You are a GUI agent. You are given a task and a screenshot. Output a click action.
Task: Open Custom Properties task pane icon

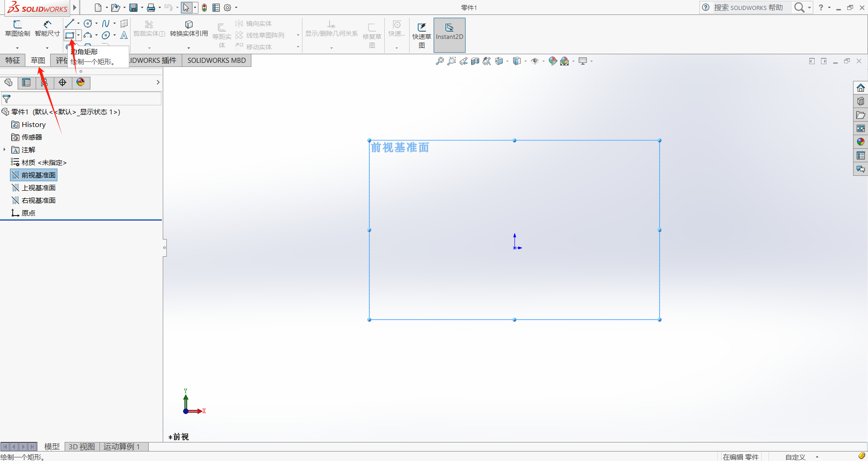point(860,155)
